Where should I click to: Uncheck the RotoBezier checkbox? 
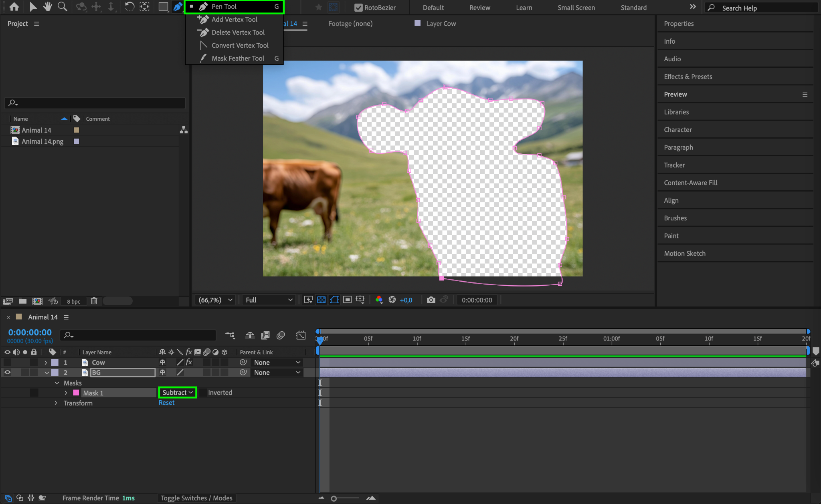click(358, 8)
